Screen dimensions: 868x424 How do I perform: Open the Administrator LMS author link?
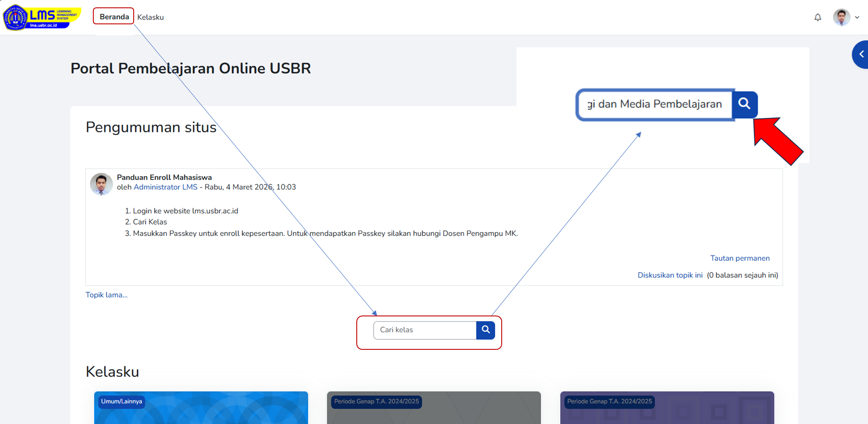pyautogui.click(x=165, y=187)
